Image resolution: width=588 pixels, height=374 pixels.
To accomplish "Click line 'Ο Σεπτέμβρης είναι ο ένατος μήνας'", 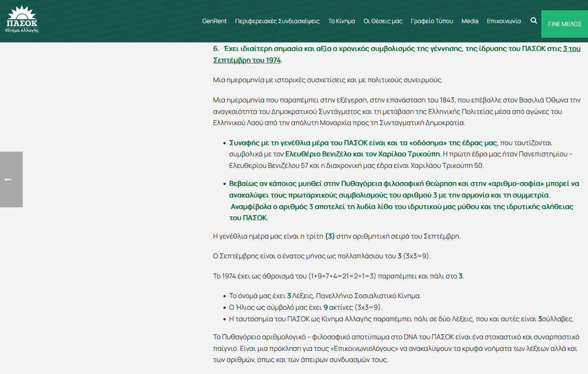I will click(322, 256).
